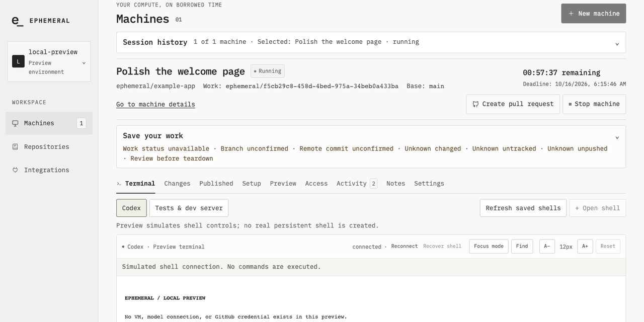
Task: Select the Codex shell
Action: (x=132, y=208)
